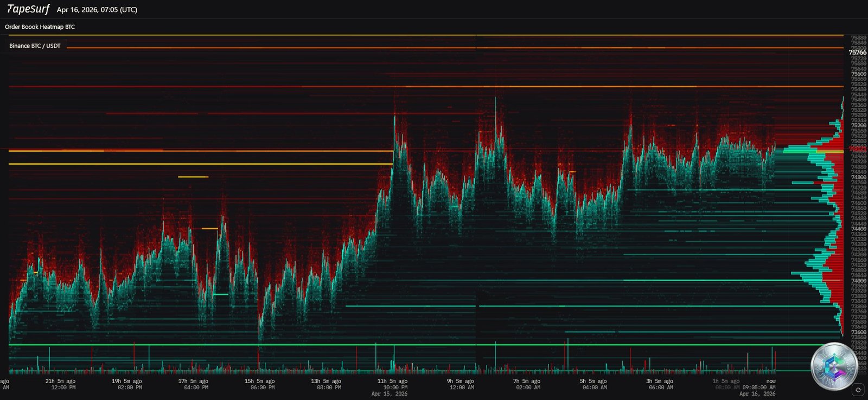Click the 06:00 PM time axis label
Viewport: 868px width, 400px height.
263,388
